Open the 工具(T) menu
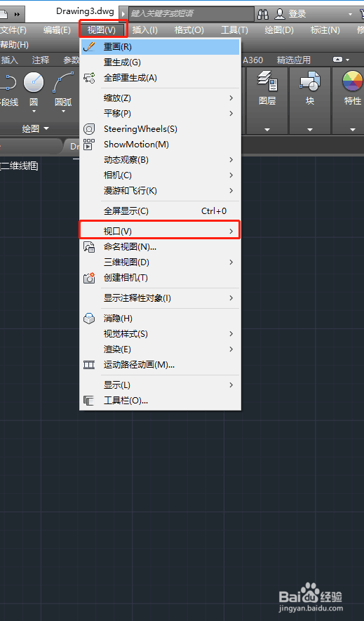Image resolution: width=364 pixels, height=621 pixels. point(234,30)
